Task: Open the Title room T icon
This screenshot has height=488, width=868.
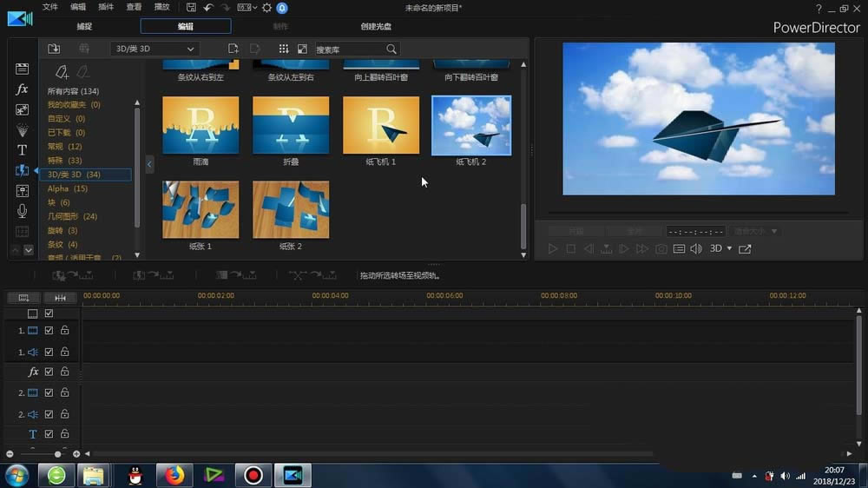Action: pos(23,150)
